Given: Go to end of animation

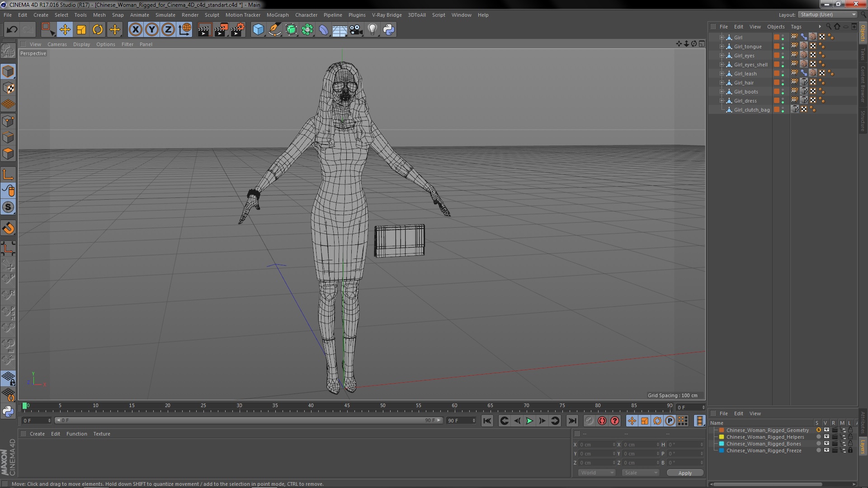Looking at the screenshot, I should click(572, 421).
